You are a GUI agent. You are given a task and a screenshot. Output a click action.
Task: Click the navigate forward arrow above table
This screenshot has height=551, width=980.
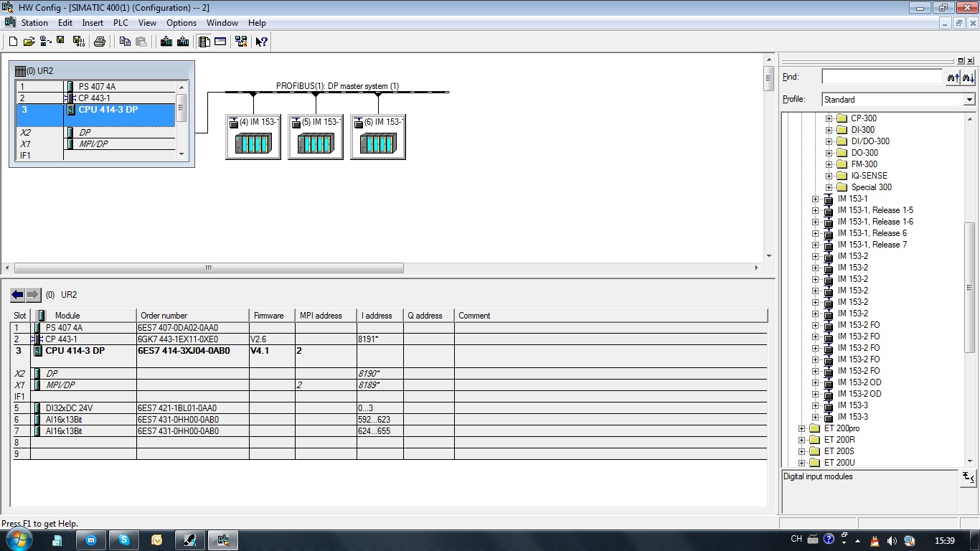click(x=33, y=295)
